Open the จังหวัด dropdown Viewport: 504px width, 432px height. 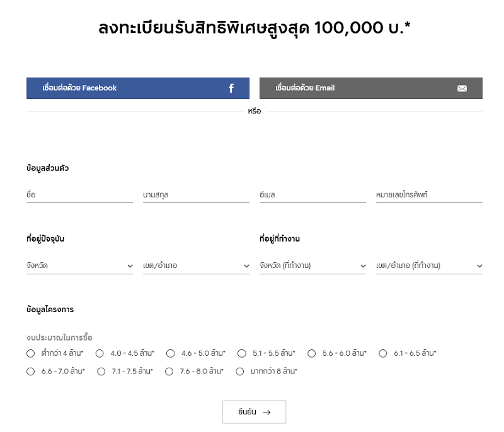pyautogui.click(x=80, y=266)
